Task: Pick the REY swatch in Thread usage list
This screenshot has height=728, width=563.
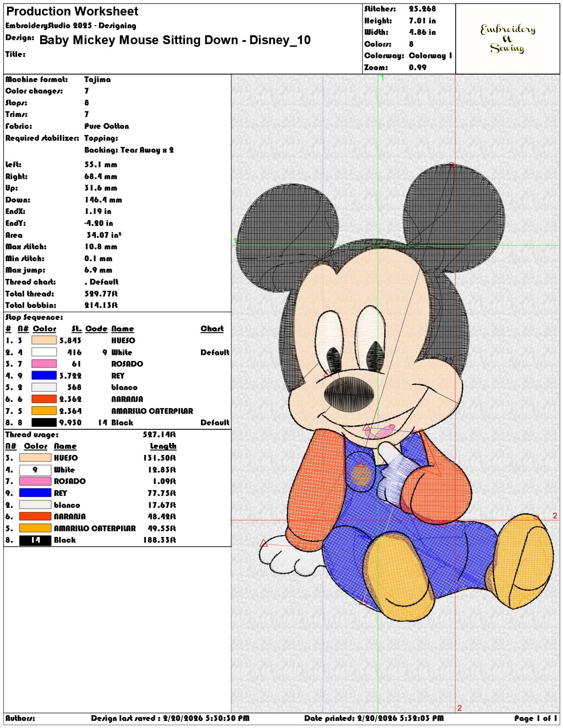Action: [35, 493]
